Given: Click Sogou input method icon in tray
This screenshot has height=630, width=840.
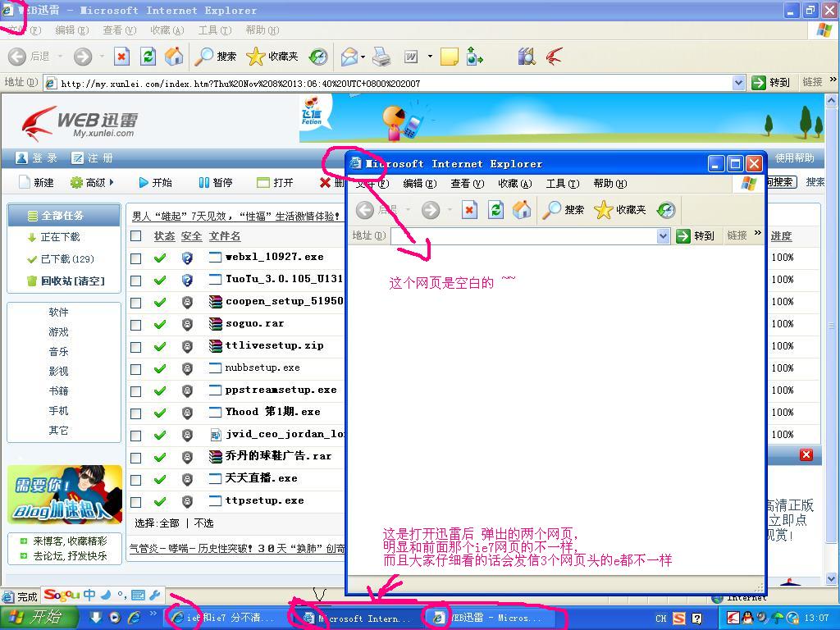Looking at the screenshot, I should (x=678, y=619).
